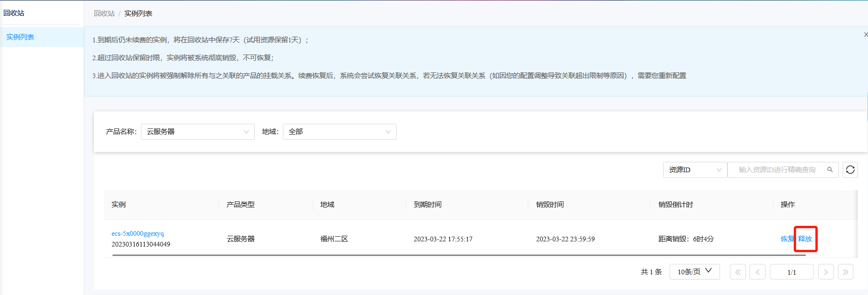868x295 pixels.
Task: Go to next page arrow
Action: click(826, 272)
